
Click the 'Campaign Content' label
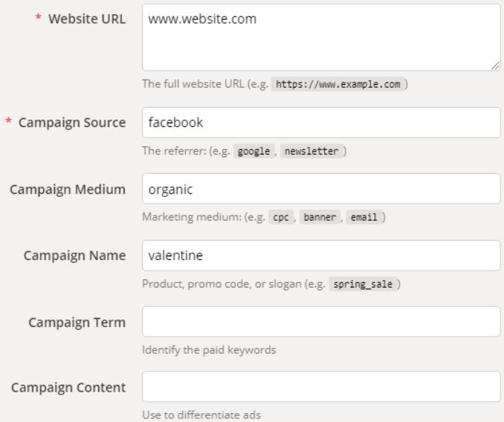coord(68,388)
